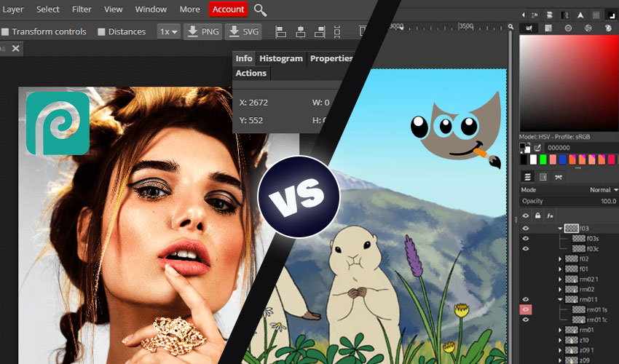Viewport: 619px width, 364px height.
Task: Open the Paths dock tab icon
Action: (559, 177)
